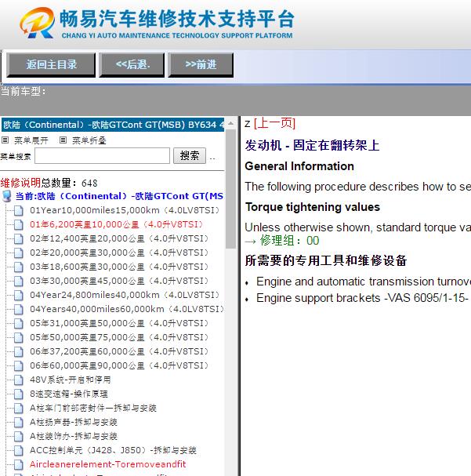This screenshot has height=476, width=471.
Task: Click document icon for 01Year10,000miles15,000km
Action: click(x=19, y=210)
